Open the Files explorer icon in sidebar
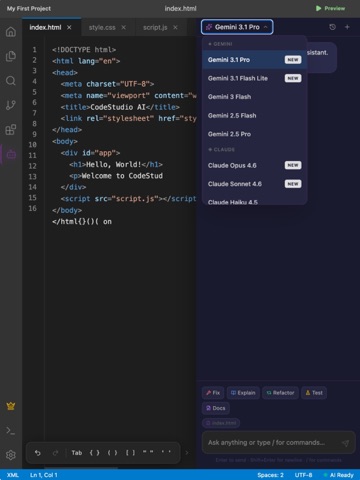The height and width of the screenshot is (480, 360). (x=11, y=56)
